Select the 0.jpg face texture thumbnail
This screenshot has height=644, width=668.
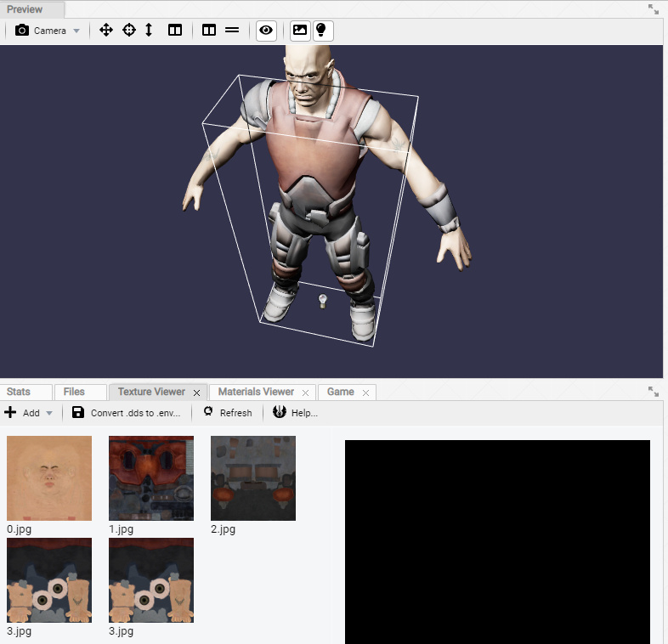(49, 477)
